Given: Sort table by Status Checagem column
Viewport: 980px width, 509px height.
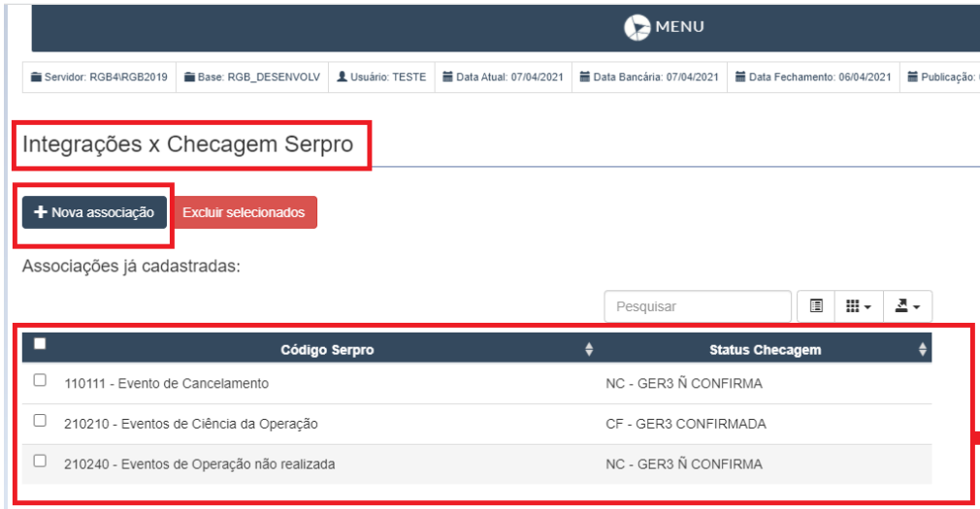Looking at the screenshot, I should (x=765, y=350).
